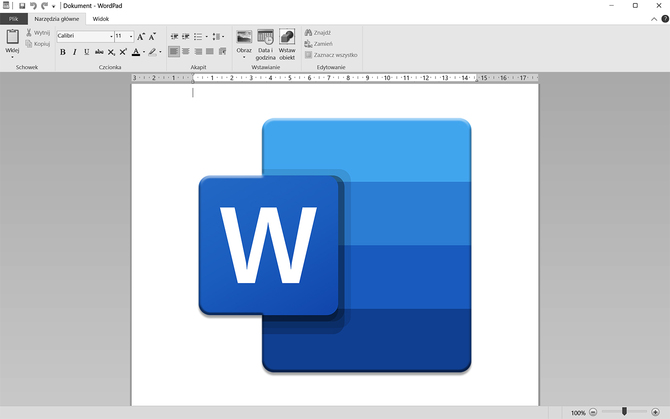The height and width of the screenshot is (419, 670).
Task: Justify the text
Action: coord(210,52)
